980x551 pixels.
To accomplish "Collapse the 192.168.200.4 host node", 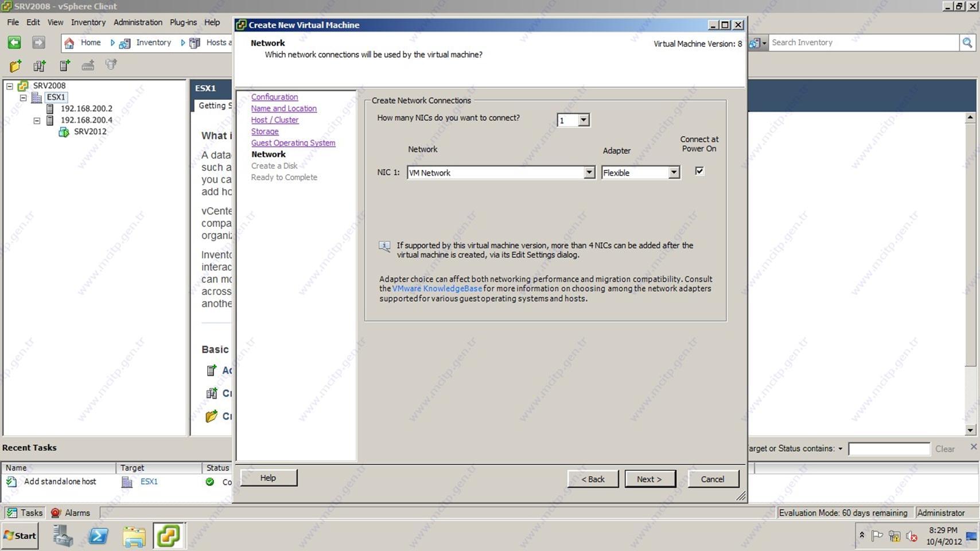I will pos(37,121).
